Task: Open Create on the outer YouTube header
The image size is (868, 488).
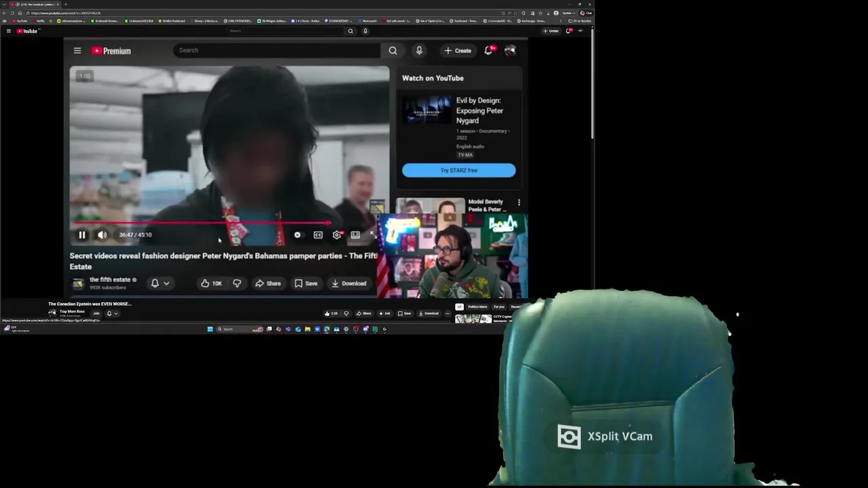Action: pyautogui.click(x=551, y=30)
